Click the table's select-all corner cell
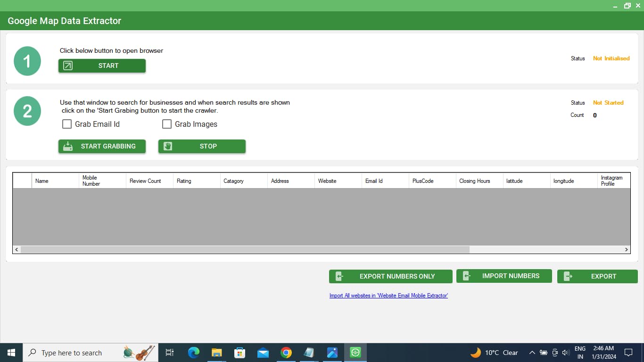 click(22, 181)
